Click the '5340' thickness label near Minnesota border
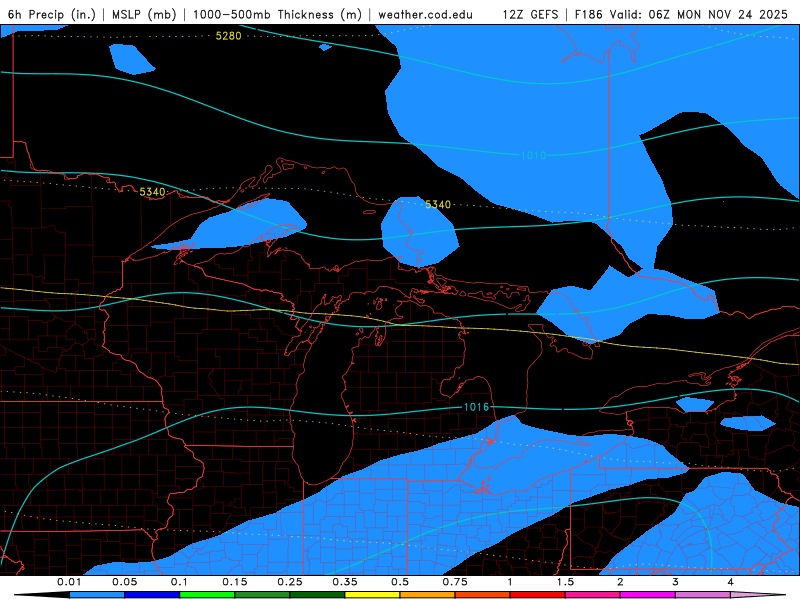 (152, 192)
